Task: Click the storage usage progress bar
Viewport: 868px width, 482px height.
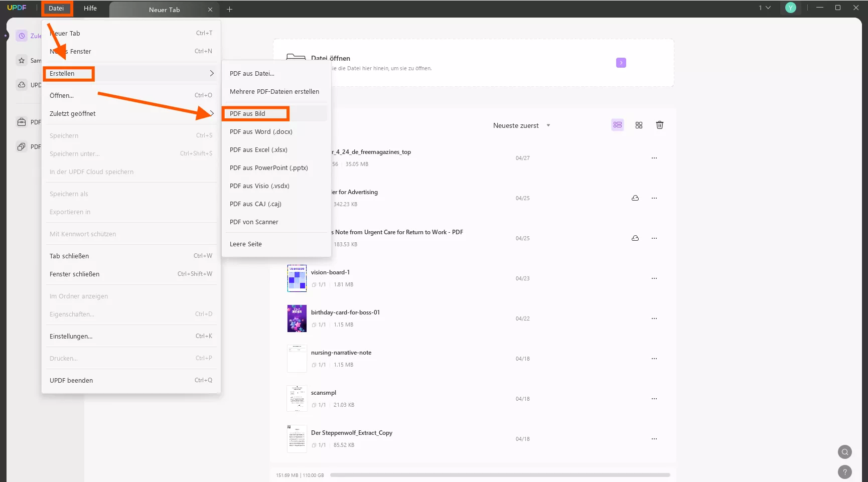Action: click(x=500, y=475)
